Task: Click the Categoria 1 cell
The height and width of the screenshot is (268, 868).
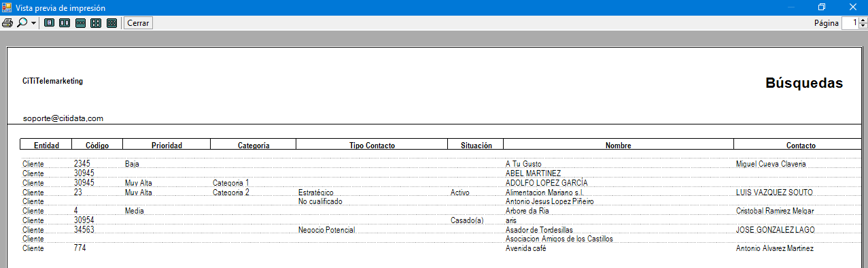Action: point(231,183)
